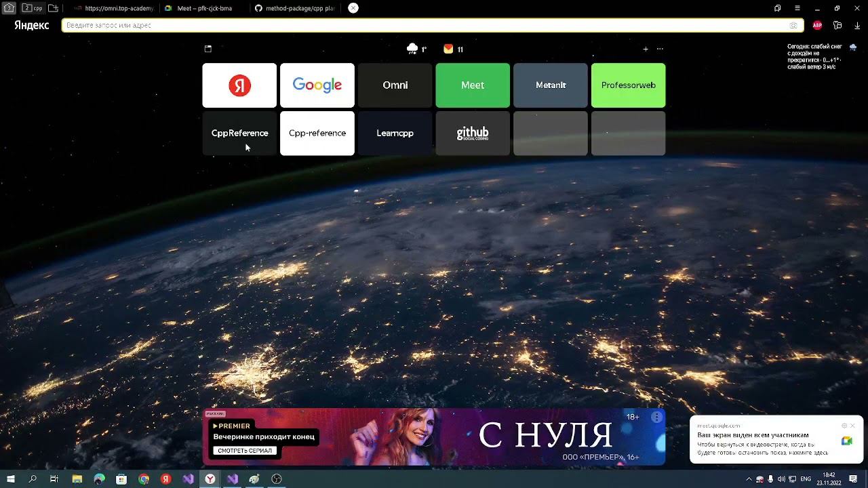Viewport: 868px width, 488px height.
Task: Click the calendar icon above the tableau
Action: [x=208, y=49]
